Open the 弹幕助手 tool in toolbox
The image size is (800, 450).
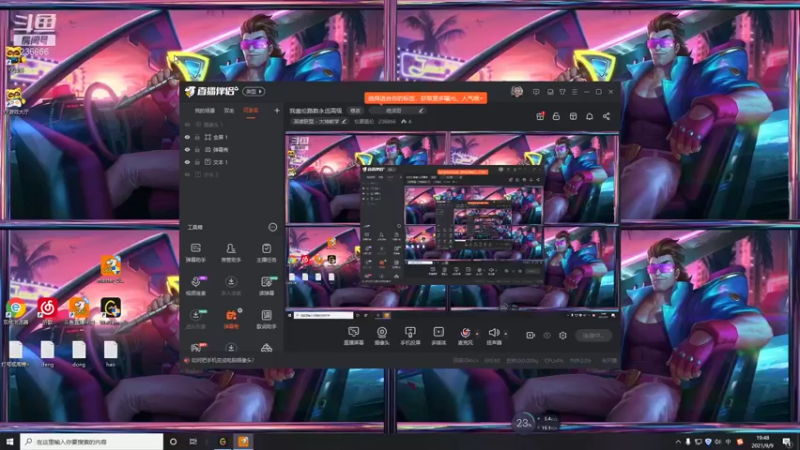[x=195, y=252]
